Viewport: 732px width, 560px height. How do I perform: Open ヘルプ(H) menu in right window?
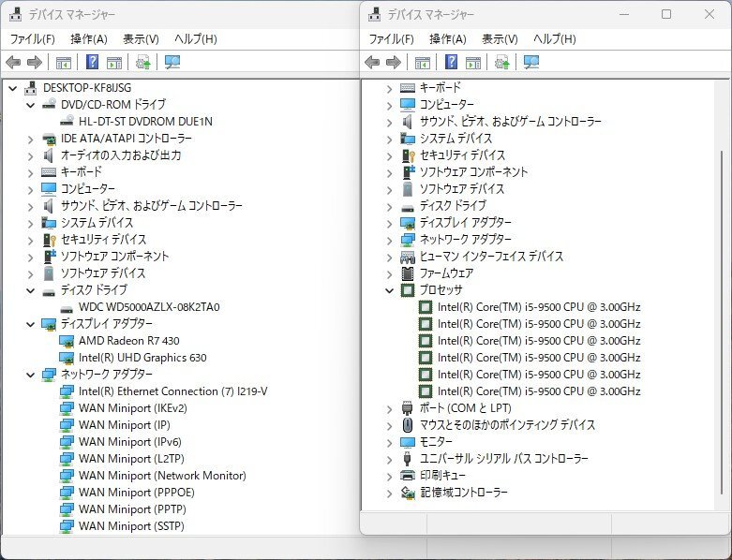[x=555, y=39]
